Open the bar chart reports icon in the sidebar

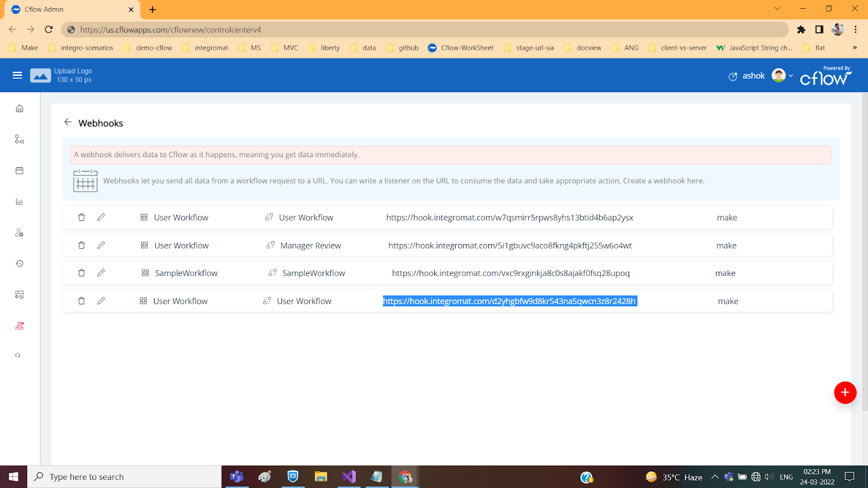point(20,202)
